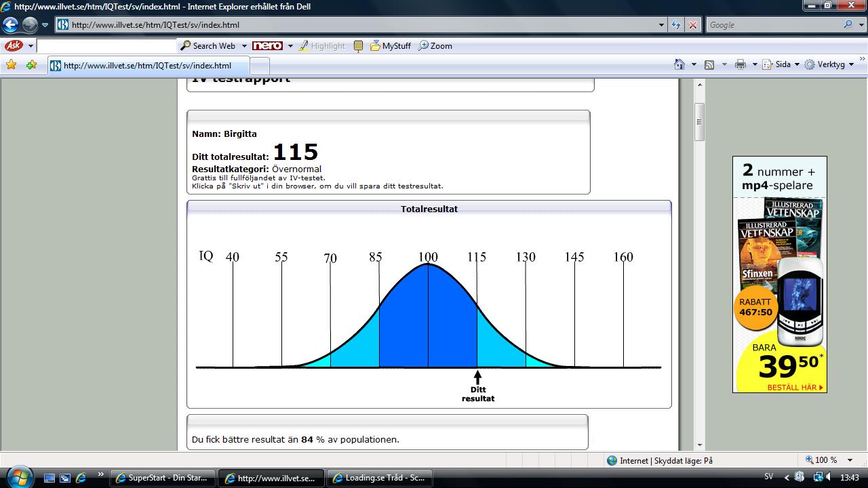Click the yellow notepad toolbar icon
This screenshot has height=488, width=868.
pos(359,46)
